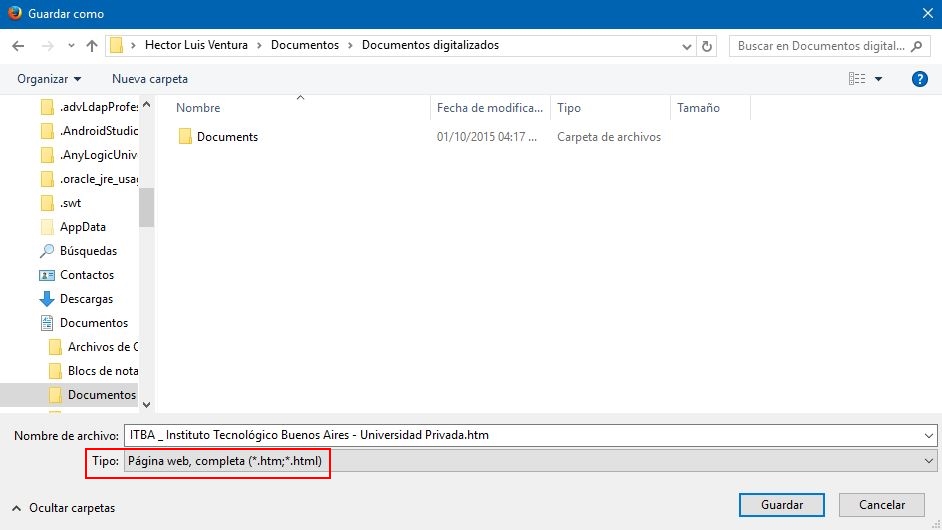
Task: Click the Nombre de archivo text field
Action: pyautogui.click(x=520, y=436)
